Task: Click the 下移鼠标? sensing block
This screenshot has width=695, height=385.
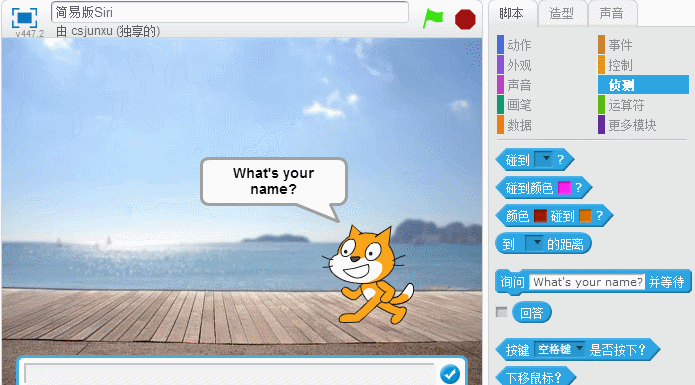Action: pos(535,377)
